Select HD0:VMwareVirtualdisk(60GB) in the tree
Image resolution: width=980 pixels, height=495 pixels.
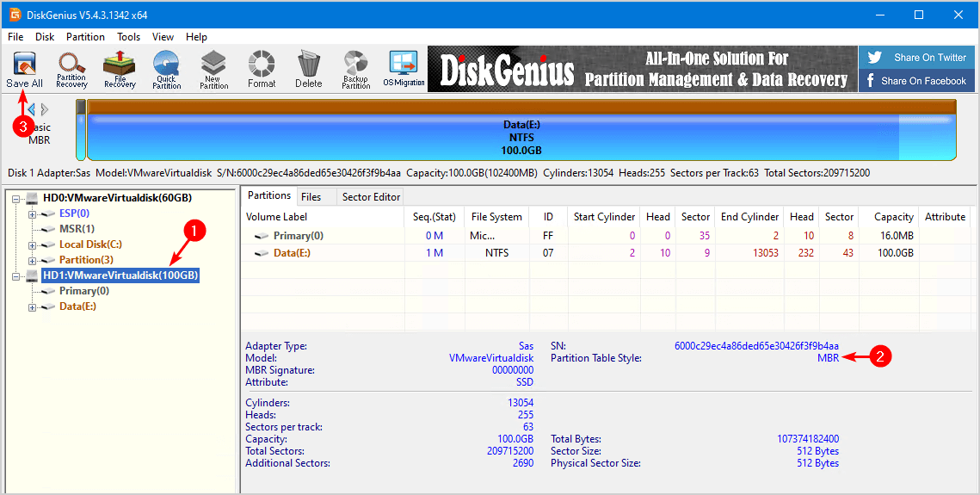point(118,198)
